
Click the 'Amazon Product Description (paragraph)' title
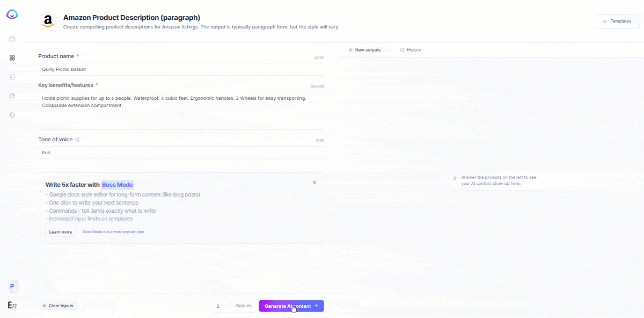(132, 18)
